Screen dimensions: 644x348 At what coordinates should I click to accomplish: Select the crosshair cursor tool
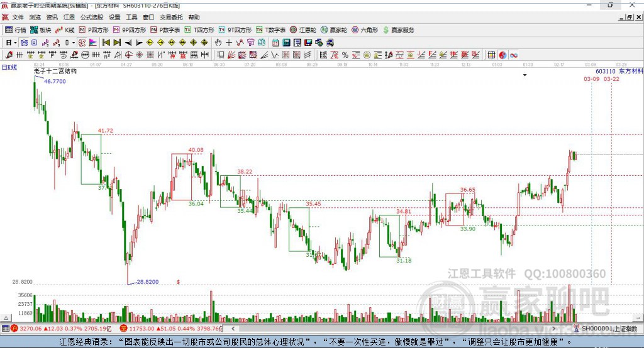point(229,43)
